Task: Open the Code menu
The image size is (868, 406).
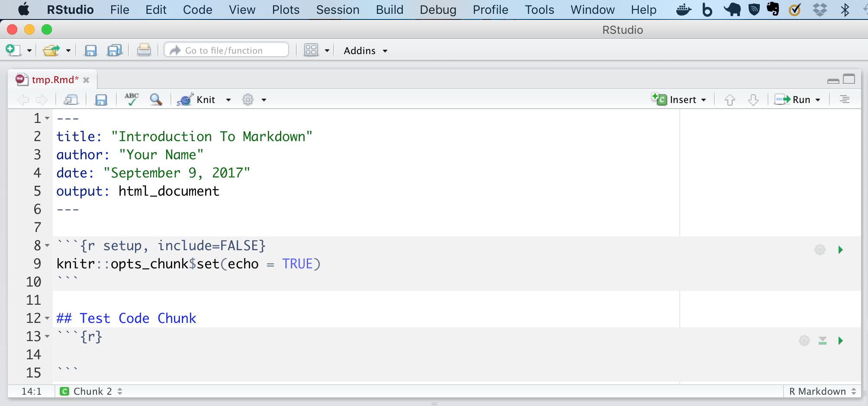Action: click(x=197, y=10)
